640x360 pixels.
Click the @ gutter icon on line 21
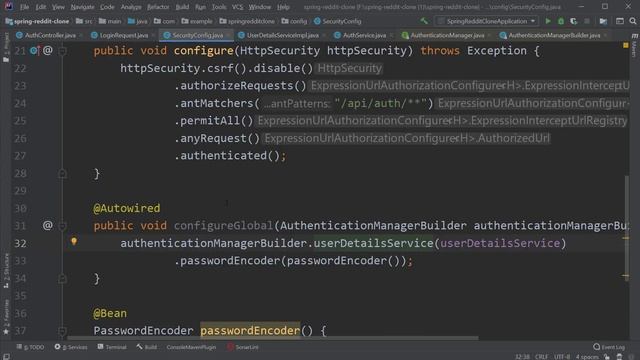pyautogui.click(x=47, y=51)
